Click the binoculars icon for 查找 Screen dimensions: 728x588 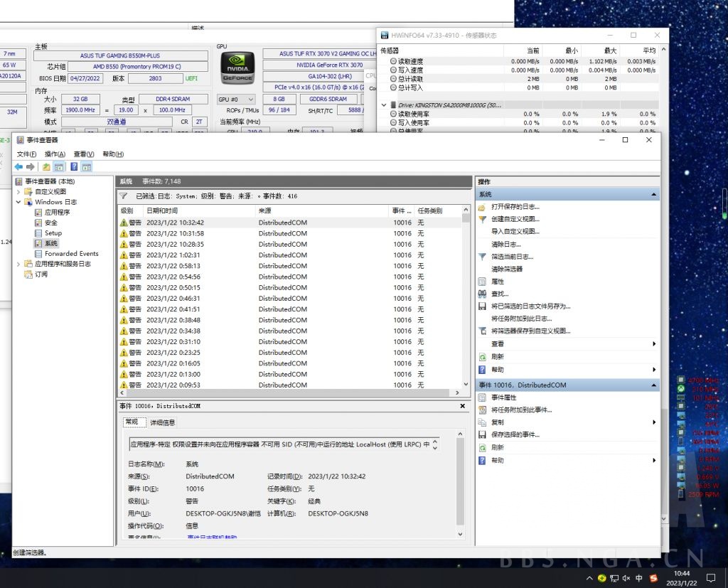(483, 294)
